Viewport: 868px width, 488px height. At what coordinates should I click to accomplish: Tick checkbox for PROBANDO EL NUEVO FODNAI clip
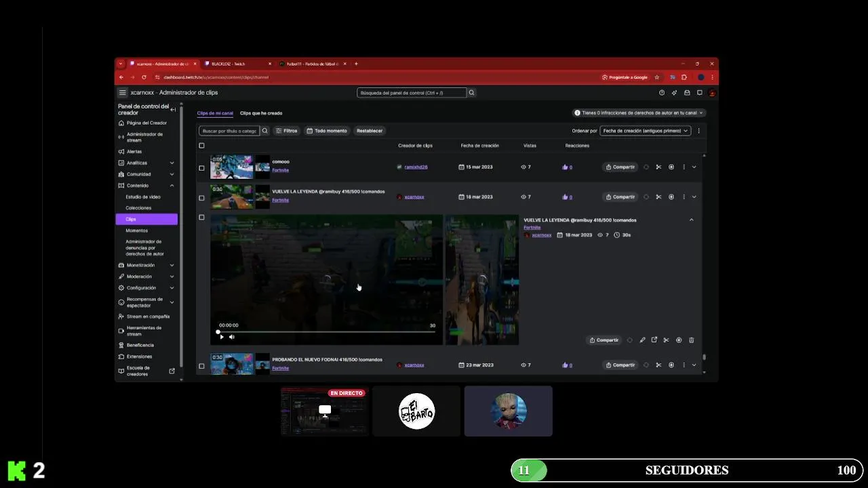click(201, 366)
